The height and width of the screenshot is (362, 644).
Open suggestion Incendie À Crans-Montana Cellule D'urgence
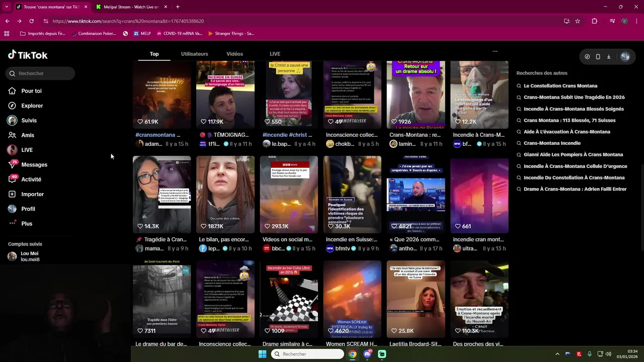click(576, 166)
